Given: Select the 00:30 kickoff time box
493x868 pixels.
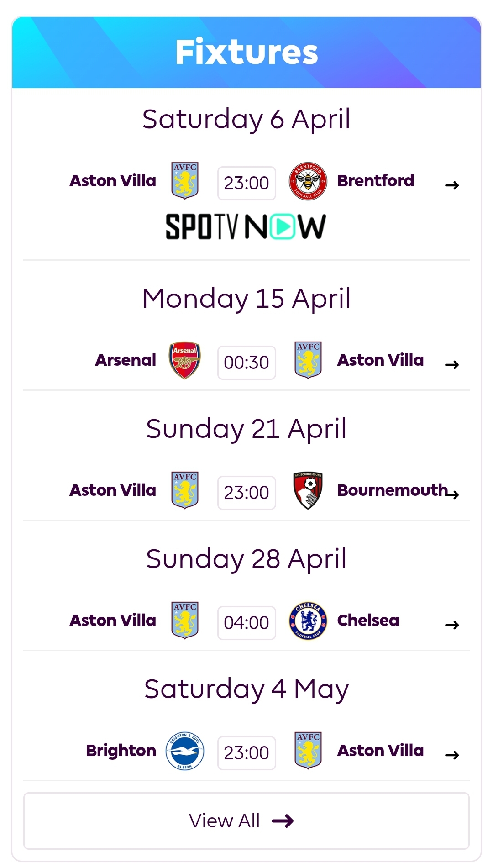Looking at the screenshot, I should point(246,363).
